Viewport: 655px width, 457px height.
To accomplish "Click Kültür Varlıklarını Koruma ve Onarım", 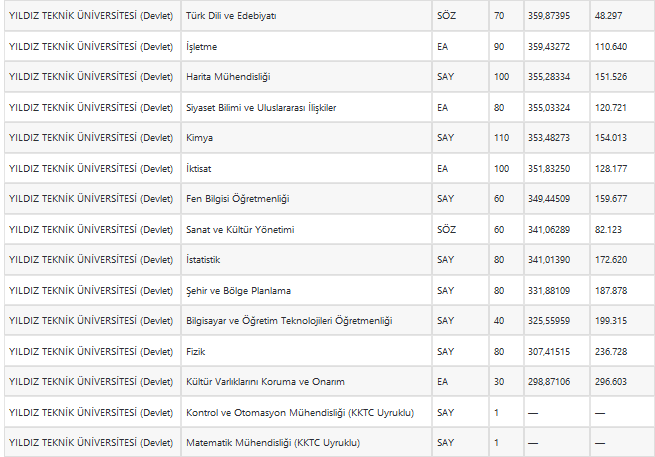I will click(266, 382).
